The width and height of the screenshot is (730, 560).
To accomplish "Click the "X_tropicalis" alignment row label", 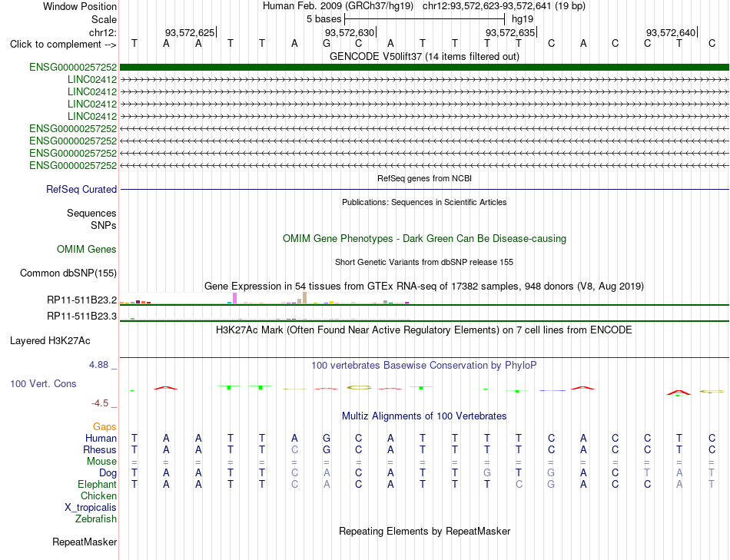I will click(x=91, y=508).
